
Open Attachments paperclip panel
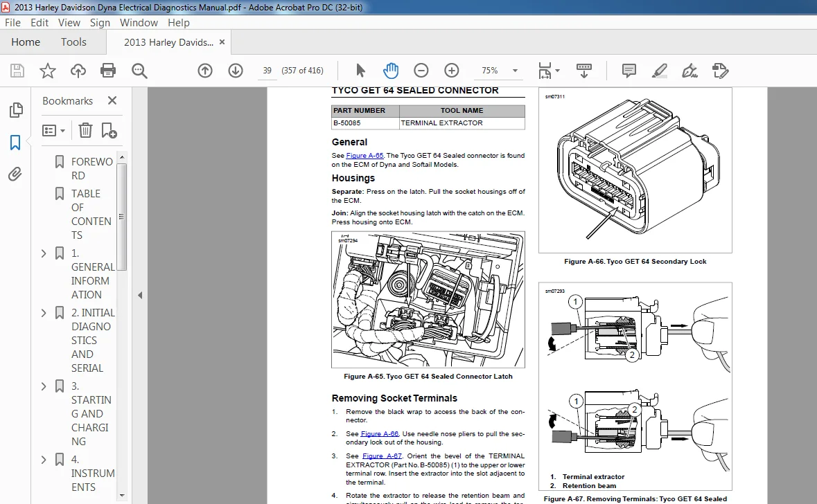[x=15, y=174]
